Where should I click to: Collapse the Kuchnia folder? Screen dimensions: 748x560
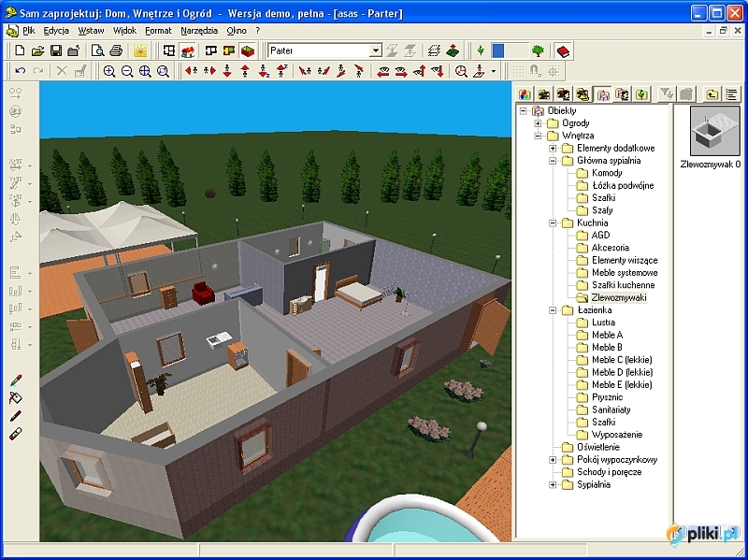(553, 223)
